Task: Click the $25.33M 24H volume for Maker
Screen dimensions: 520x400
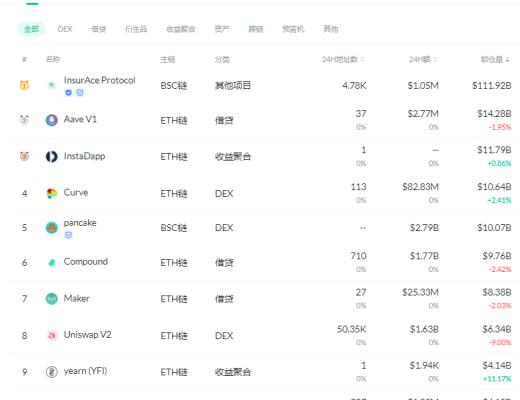Action: 420,292
